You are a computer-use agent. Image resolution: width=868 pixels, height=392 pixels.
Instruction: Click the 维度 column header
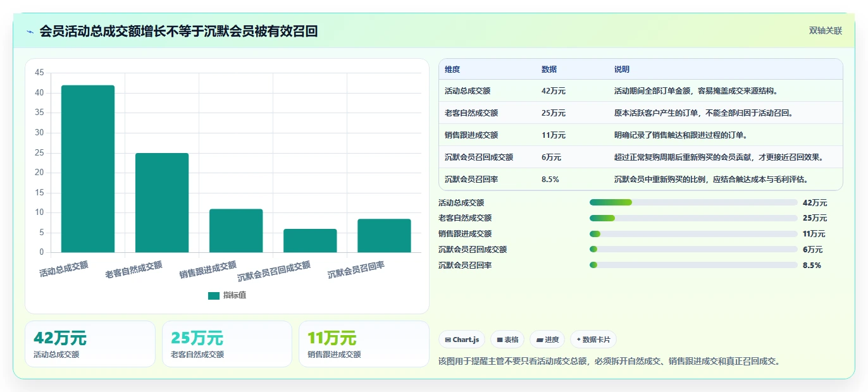(x=452, y=70)
